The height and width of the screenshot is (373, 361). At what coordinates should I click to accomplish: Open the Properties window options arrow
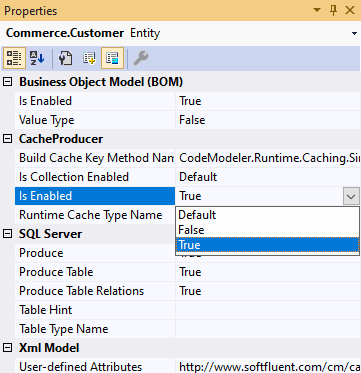point(317,11)
